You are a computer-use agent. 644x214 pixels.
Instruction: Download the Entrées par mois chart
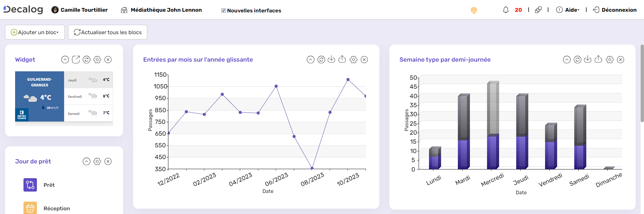tap(331, 60)
